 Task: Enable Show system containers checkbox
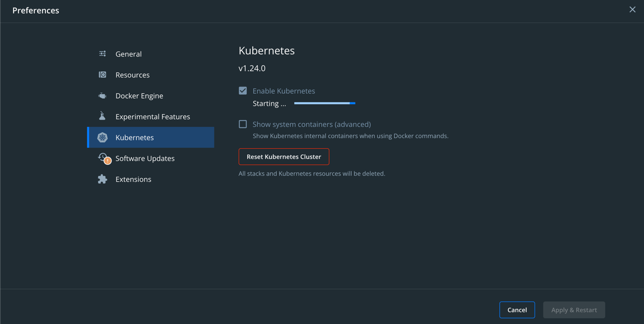point(243,124)
